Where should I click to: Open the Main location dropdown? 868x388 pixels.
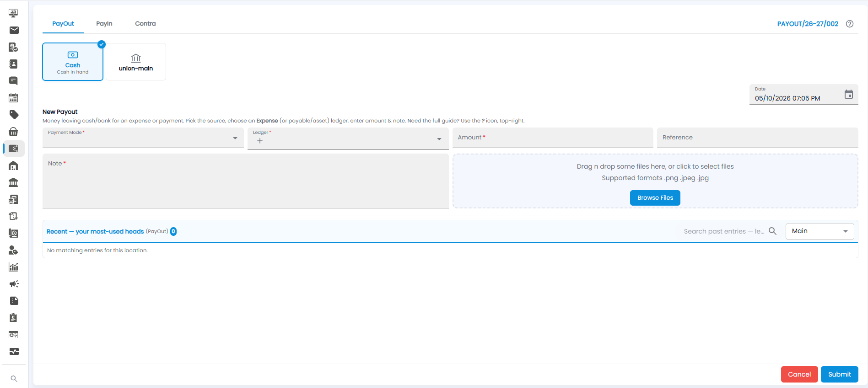pyautogui.click(x=820, y=231)
